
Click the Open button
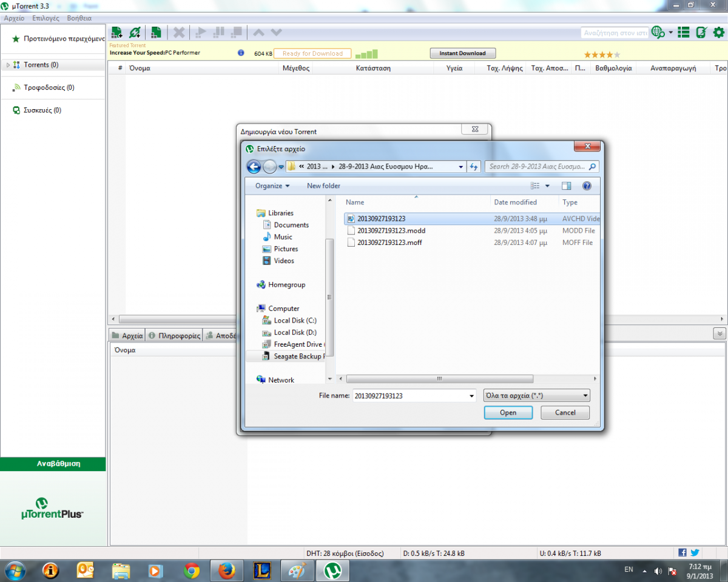508,412
